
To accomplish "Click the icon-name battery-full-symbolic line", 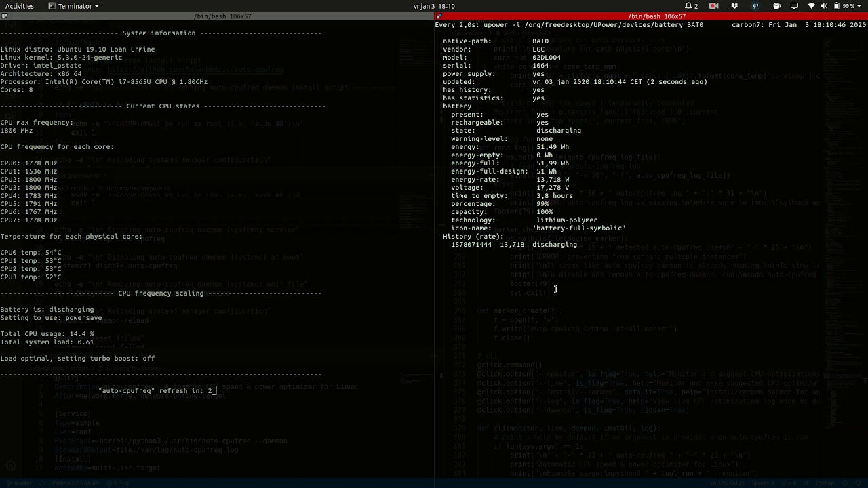I will [x=538, y=228].
